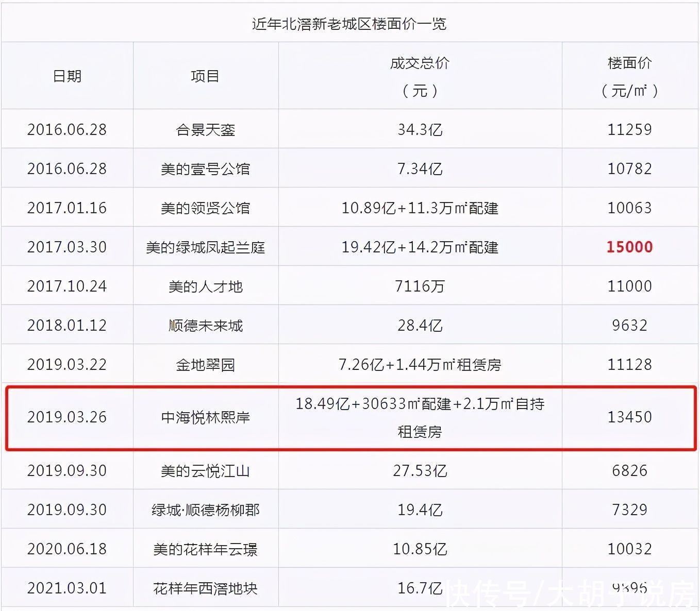700x611 pixels.
Task: Select project name 美的壹号公馆
Action: click(205, 169)
